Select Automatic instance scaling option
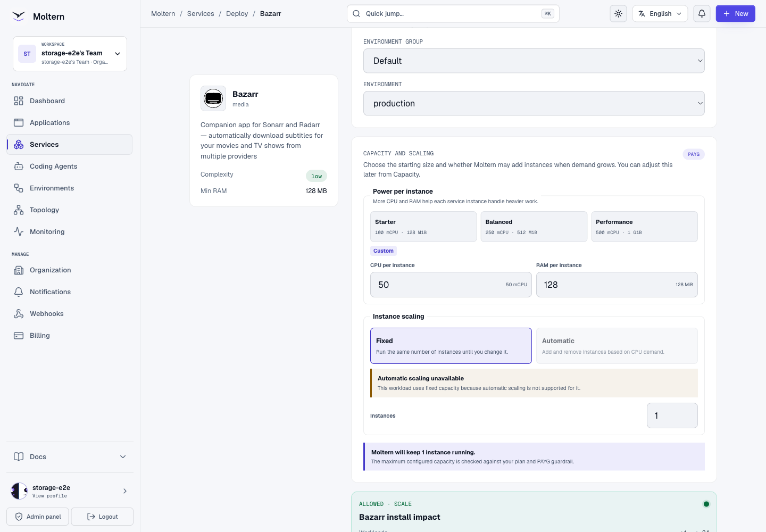Viewport: 766px width, 532px height. (x=617, y=346)
